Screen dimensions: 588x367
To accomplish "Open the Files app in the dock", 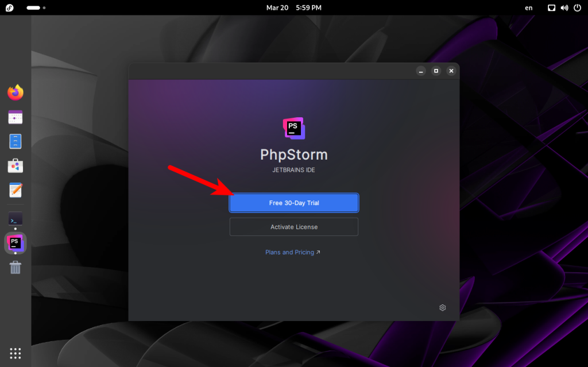I will [x=16, y=141].
